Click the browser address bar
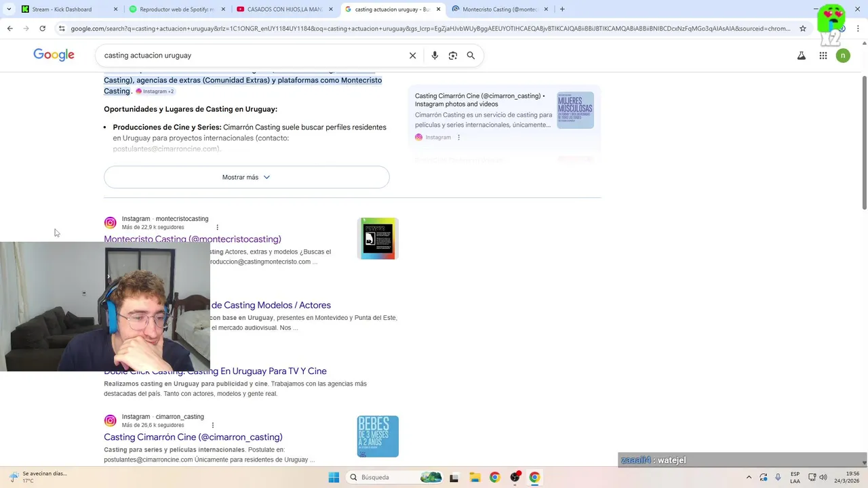 431,28
